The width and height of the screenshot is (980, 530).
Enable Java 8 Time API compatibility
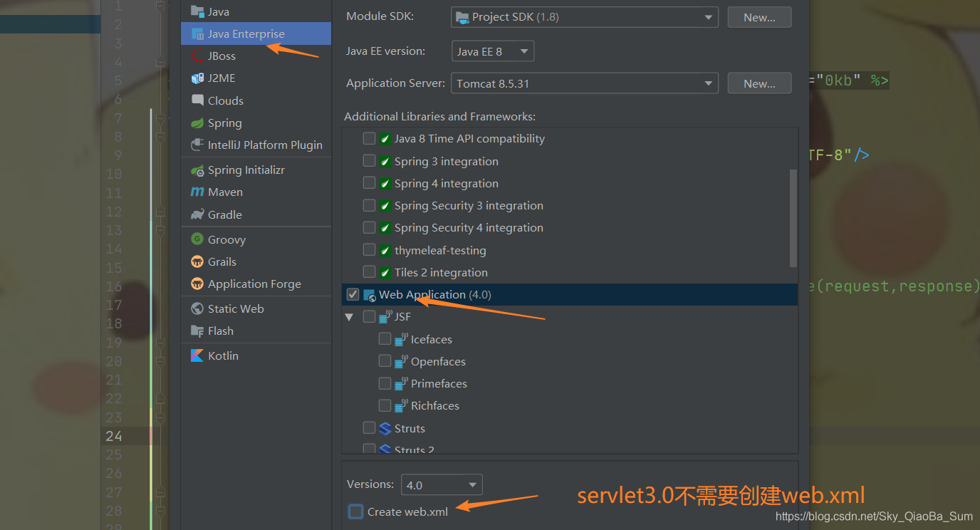tap(369, 138)
